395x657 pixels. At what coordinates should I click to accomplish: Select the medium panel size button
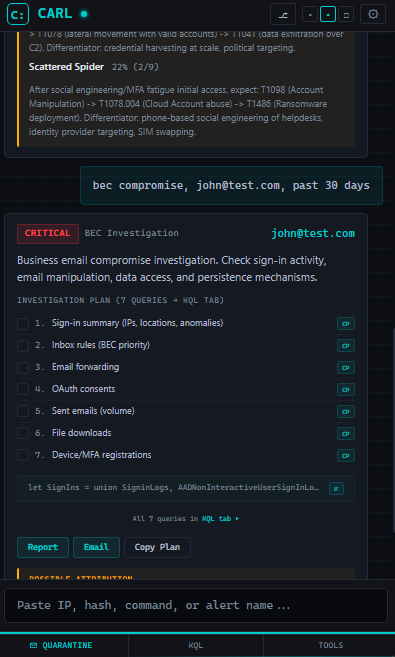(x=328, y=14)
